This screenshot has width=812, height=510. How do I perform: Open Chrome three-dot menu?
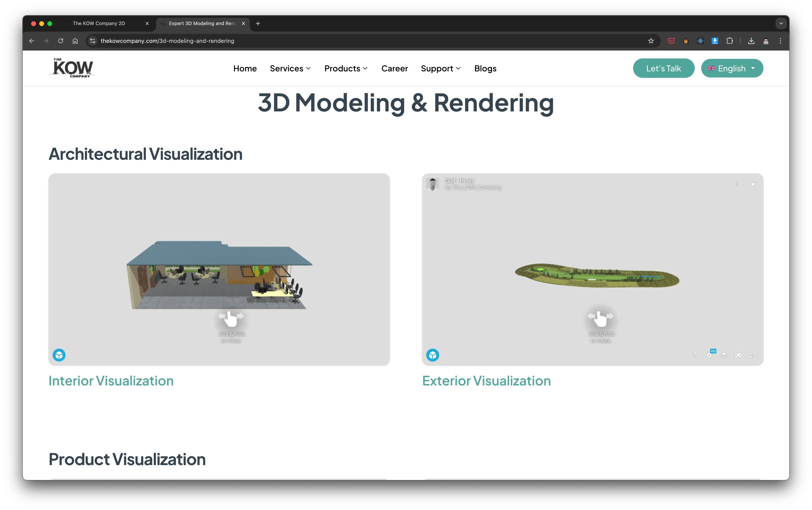(x=780, y=41)
